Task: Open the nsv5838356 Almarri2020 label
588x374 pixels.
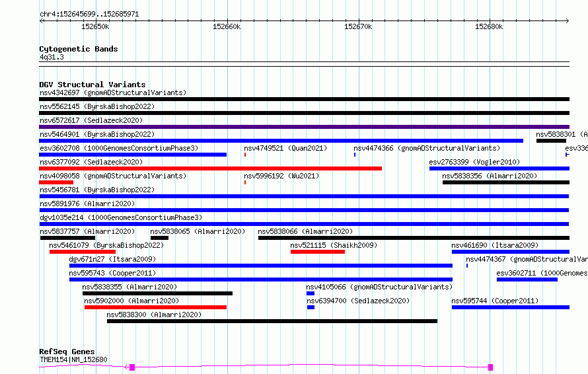Action: tap(490, 176)
